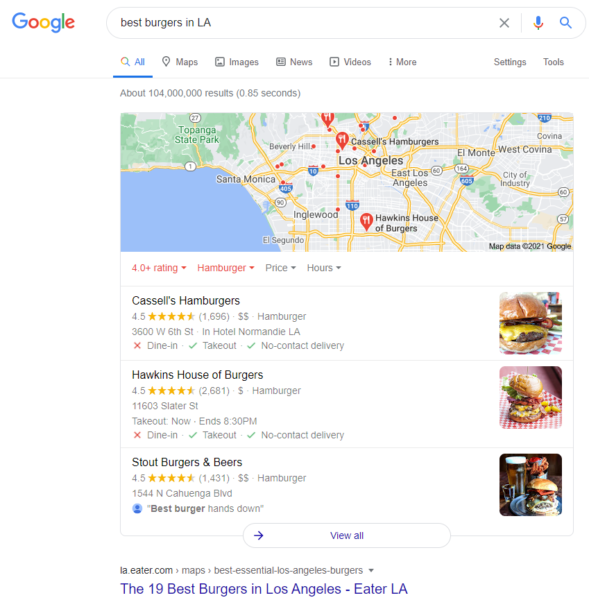This screenshot has height=600, width=589.
Task: Click the Cassell's Hamburgers burger thumbnail
Action: pyautogui.click(x=530, y=323)
